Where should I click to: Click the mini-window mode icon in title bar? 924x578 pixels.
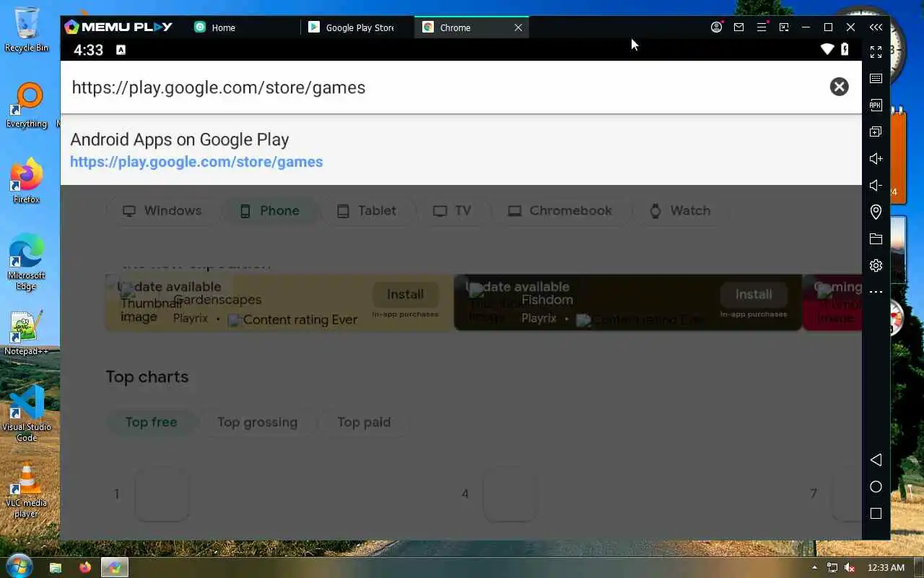click(x=784, y=27)
